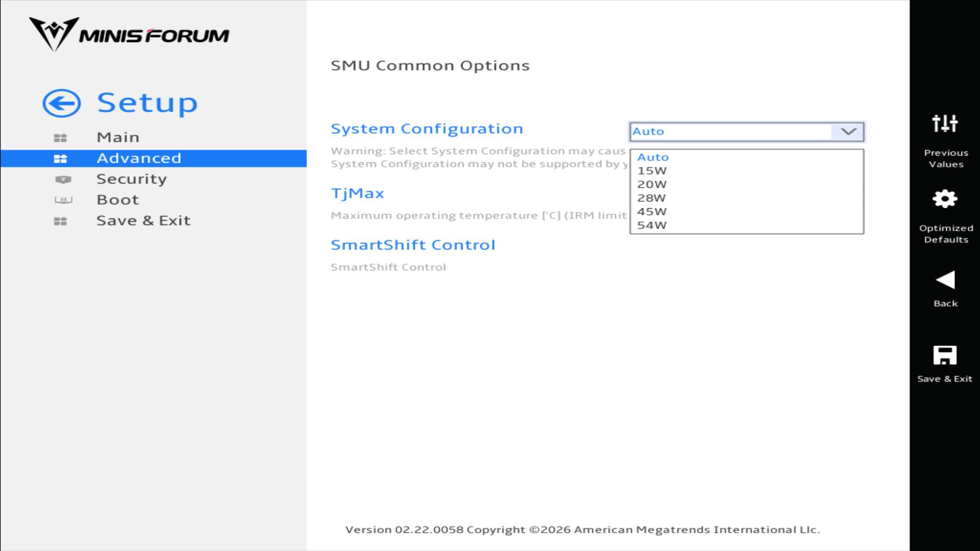This screenshot has height=551, width=980.
Task: Open the TjMax setting
Action: (357, 193)
